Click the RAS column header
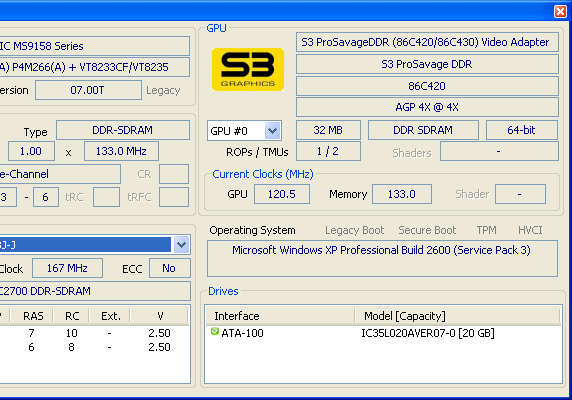The image size is (572, 400). pyautogui.click(x=32, y=316)
